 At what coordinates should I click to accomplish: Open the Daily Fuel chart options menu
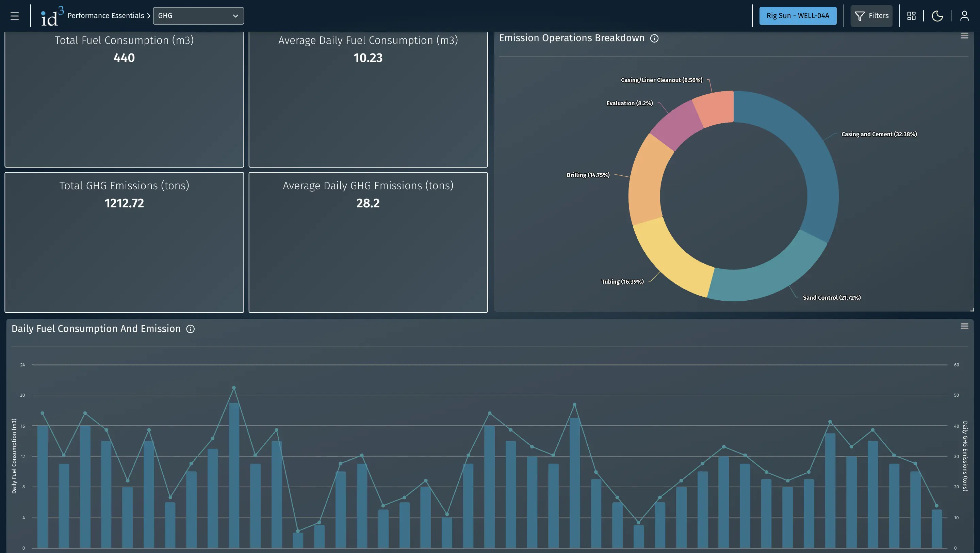click(964, 326)
